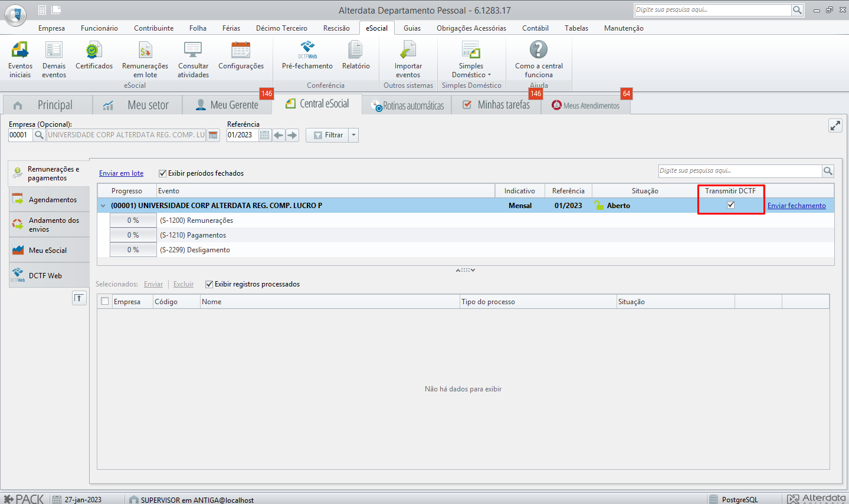Expand panel to full screen icon
The width and height of the screenshot is (849, 504).
835,126
